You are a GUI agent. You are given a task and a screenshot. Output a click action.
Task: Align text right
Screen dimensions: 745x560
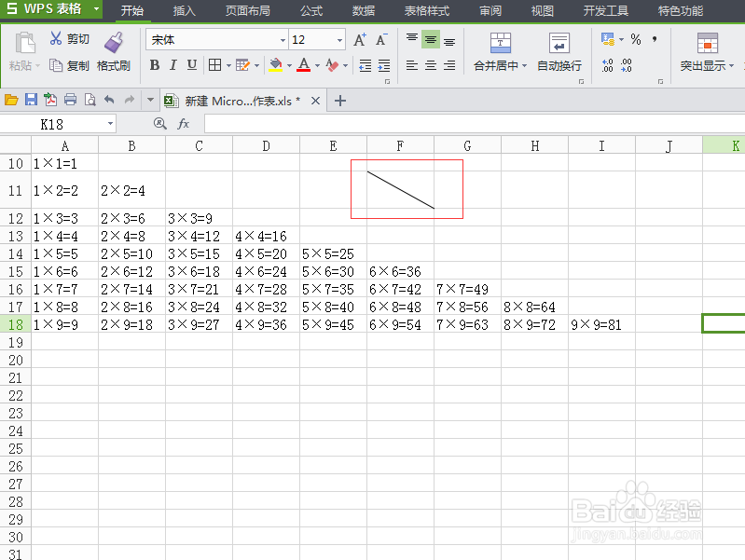coord(449,65)
